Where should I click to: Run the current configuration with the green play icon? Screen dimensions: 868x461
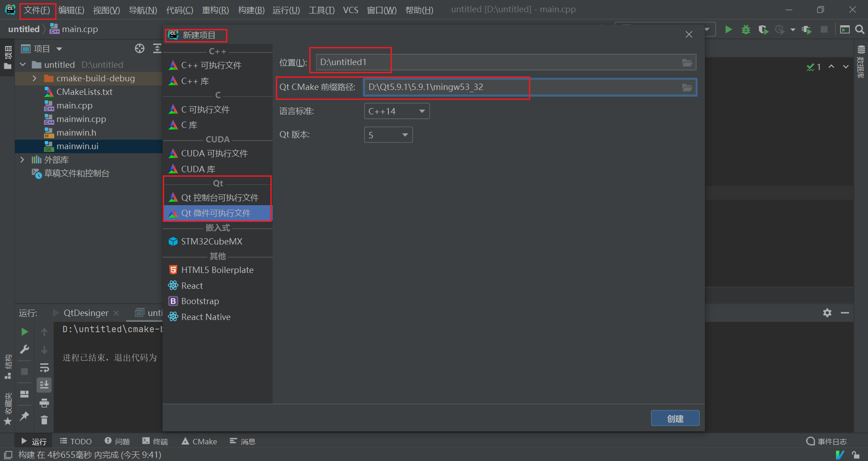(x=728, y=29)
